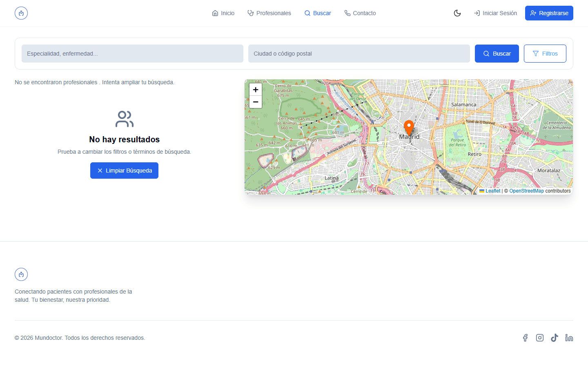
Task: Zoom in on the map with plus control
Action: click(255, 89)
